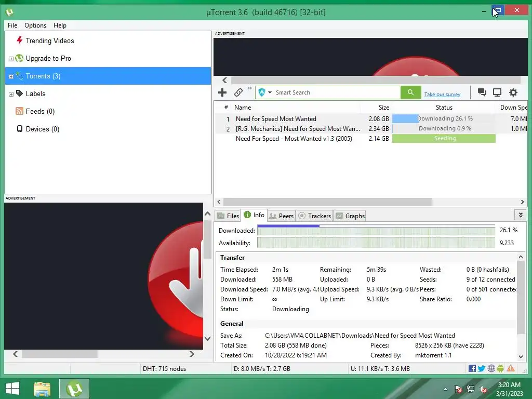Select 'Need For Speed - Most Wanted v1.3 (2005)'
The image size is (532, 399).
pos(371,138)
